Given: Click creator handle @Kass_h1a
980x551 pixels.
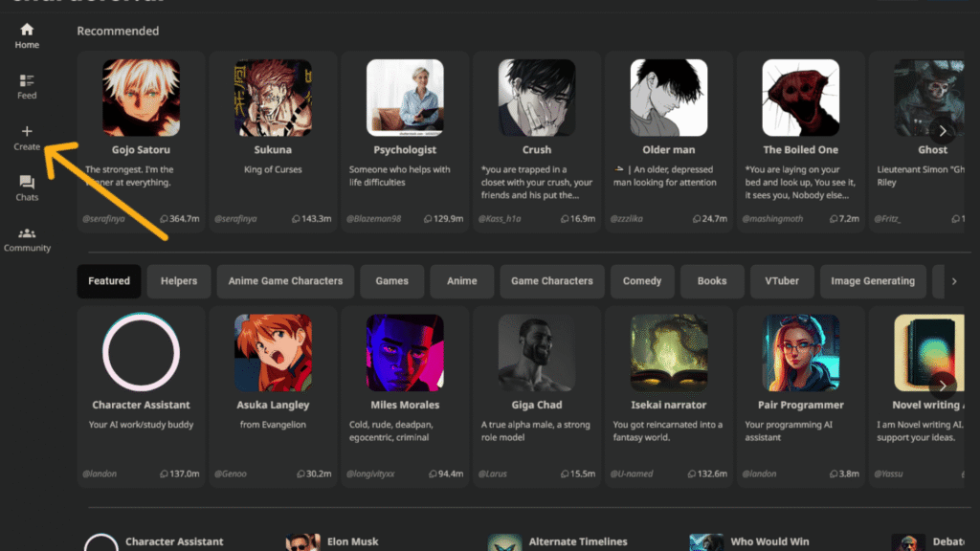Looking at the screenshot, I should pyautogui.click(x=500, y=219).
